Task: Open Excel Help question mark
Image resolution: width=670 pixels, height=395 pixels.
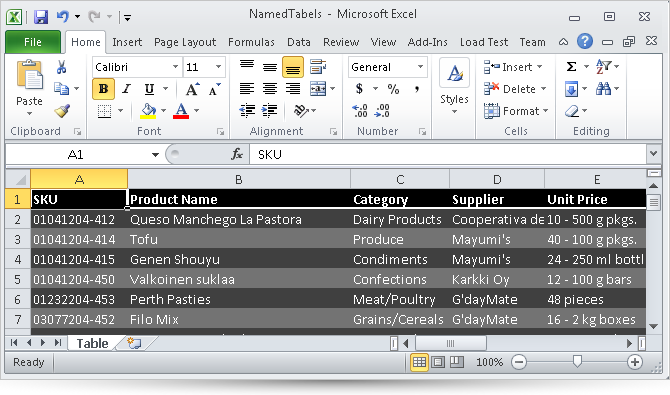Action: (585, 41)
